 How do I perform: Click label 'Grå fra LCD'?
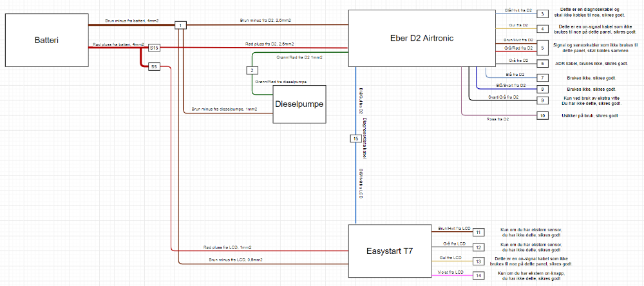(453, 243)
